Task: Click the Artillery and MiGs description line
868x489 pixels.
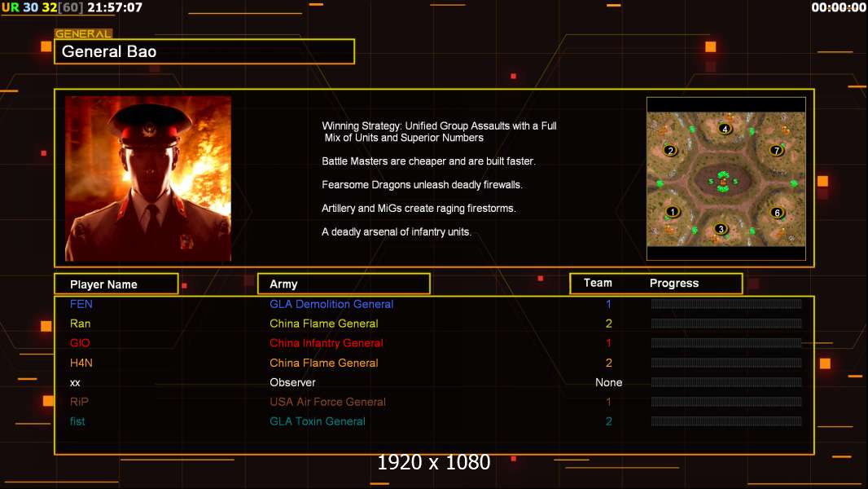Action: pyautogui.click(x=419, y=208)
